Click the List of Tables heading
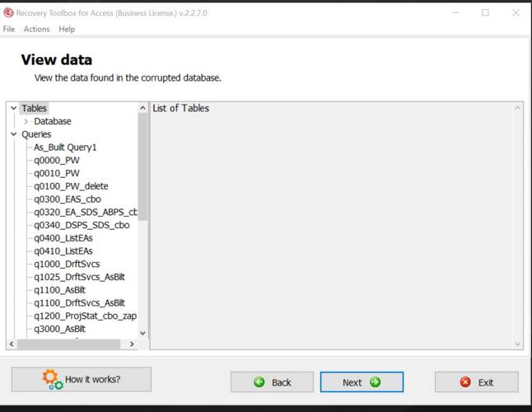Screen dimensions: 532x412 pyautogui.click(x=181, y=108)
